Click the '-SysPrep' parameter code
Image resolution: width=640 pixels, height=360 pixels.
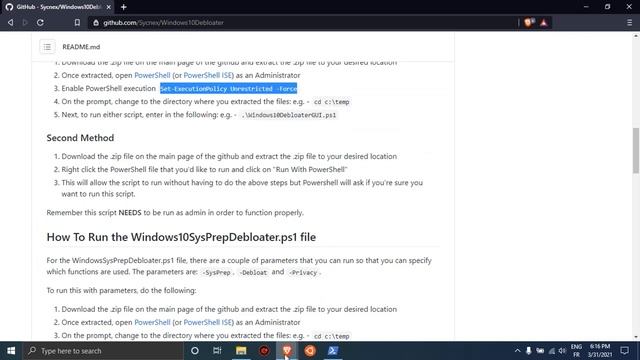[216, 272]
